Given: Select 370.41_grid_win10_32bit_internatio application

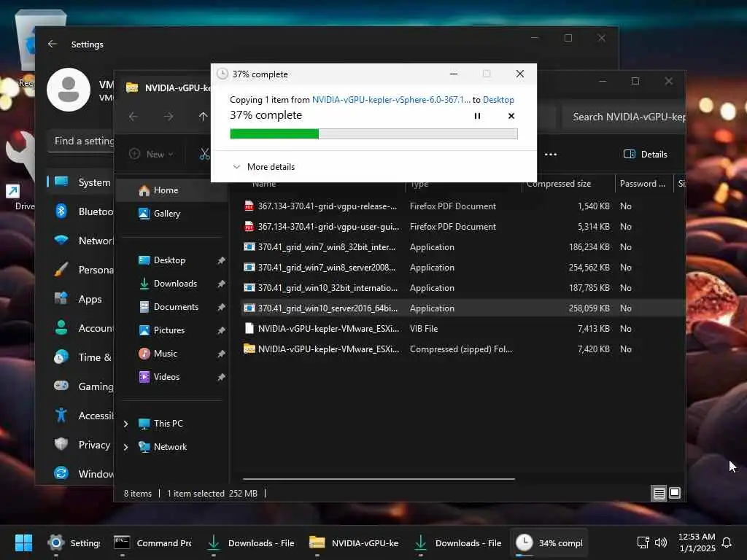Looking at the screenshot, I should tap(462, 288).
